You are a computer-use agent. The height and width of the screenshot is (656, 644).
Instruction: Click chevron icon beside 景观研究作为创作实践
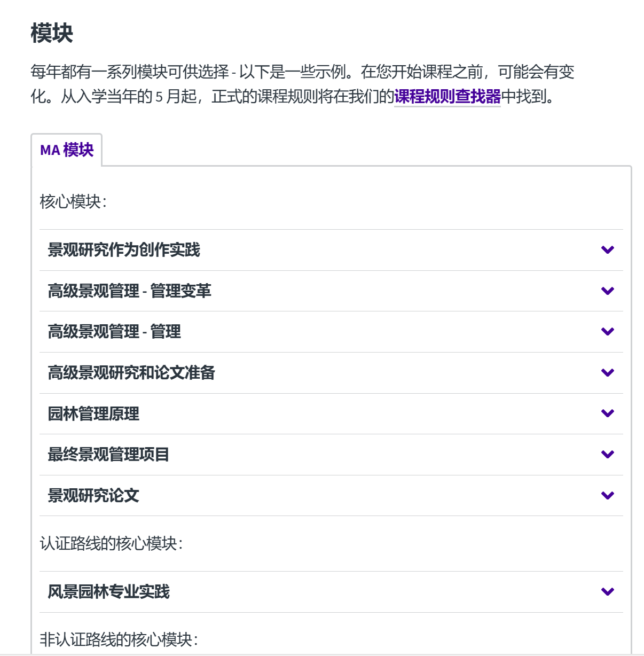tap(607, 250)
